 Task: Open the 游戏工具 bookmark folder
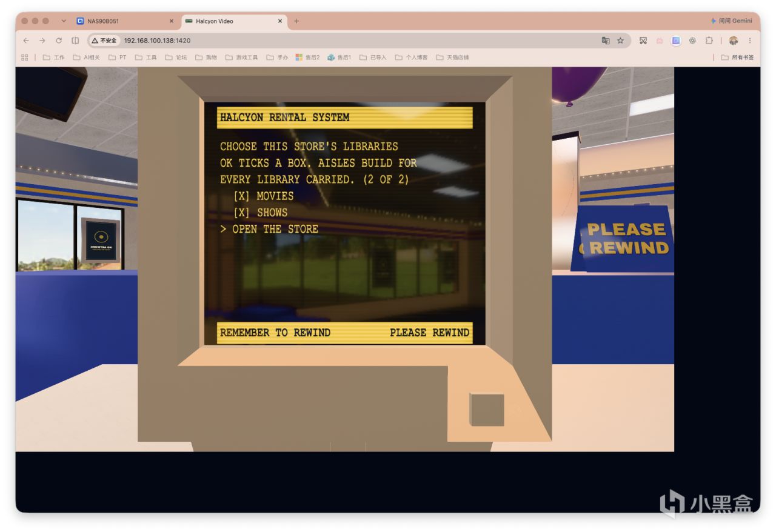(x=242, y=58)
